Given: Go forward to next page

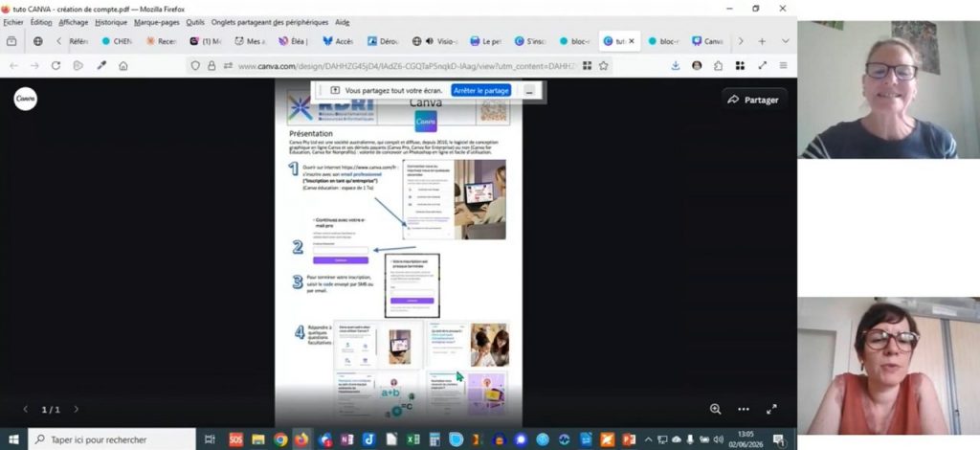Looking at the screenshot, I should (x=34, y=66).
